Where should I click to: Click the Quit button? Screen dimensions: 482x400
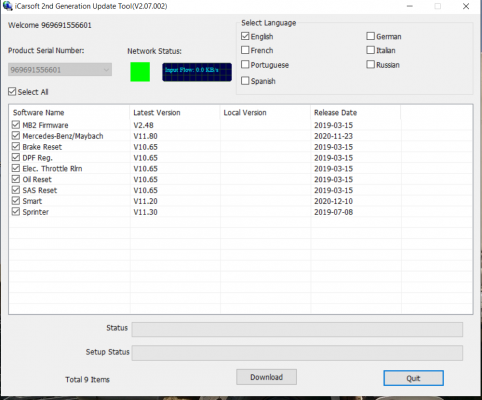413,378
